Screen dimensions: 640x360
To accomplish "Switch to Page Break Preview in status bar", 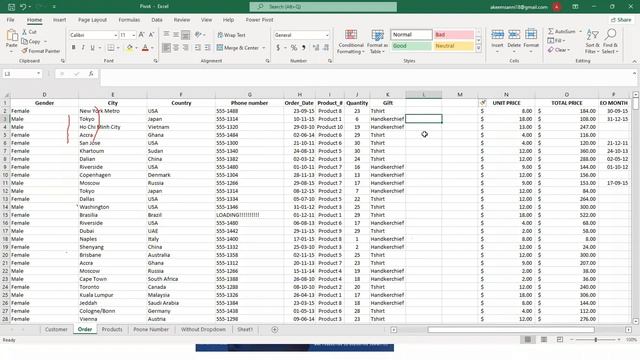I will coord(560,340).
